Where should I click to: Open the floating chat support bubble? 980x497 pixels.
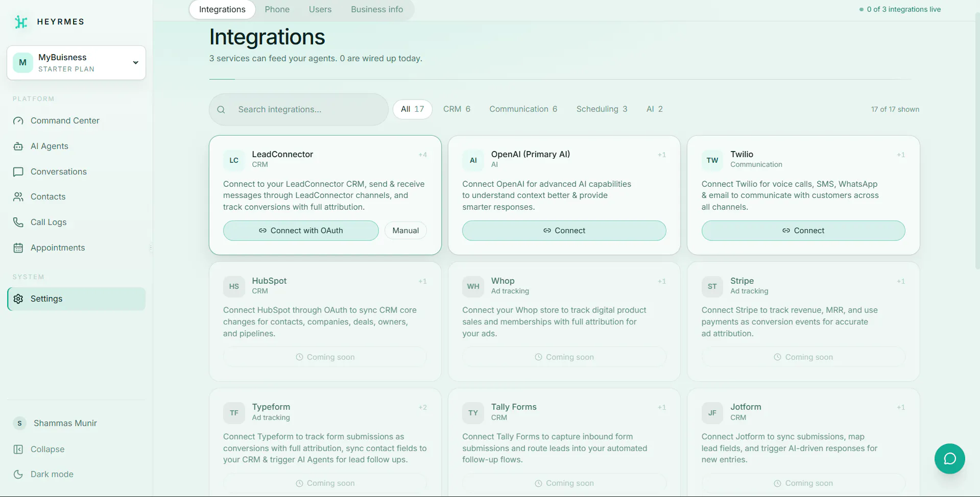coord(950,459)
